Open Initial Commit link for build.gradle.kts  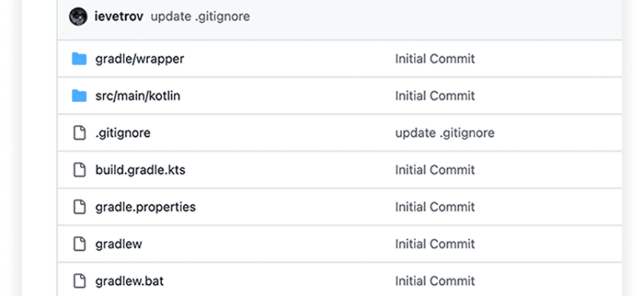click(x=435, y=170)
